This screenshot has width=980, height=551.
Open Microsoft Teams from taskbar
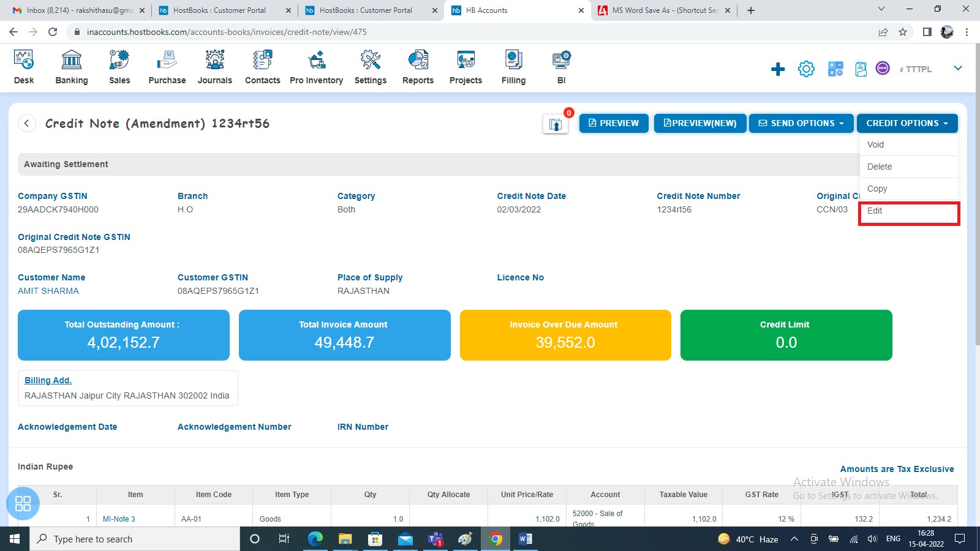tap(435, 539)
